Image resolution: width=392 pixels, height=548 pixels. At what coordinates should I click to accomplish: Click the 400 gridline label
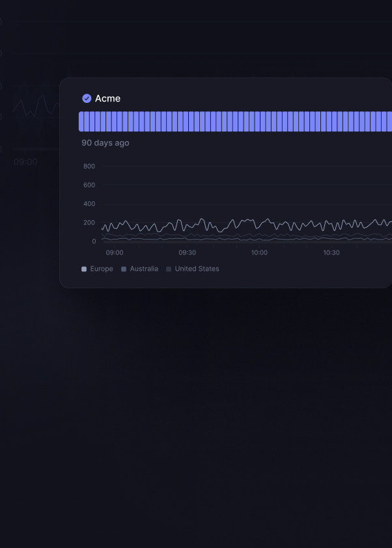coord(89,204)
